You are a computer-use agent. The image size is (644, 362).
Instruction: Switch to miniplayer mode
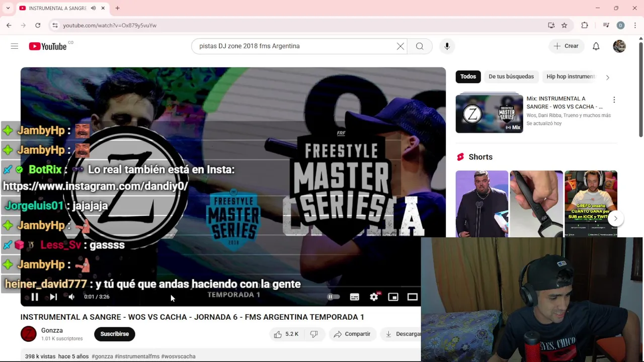[x=393, y=297]
